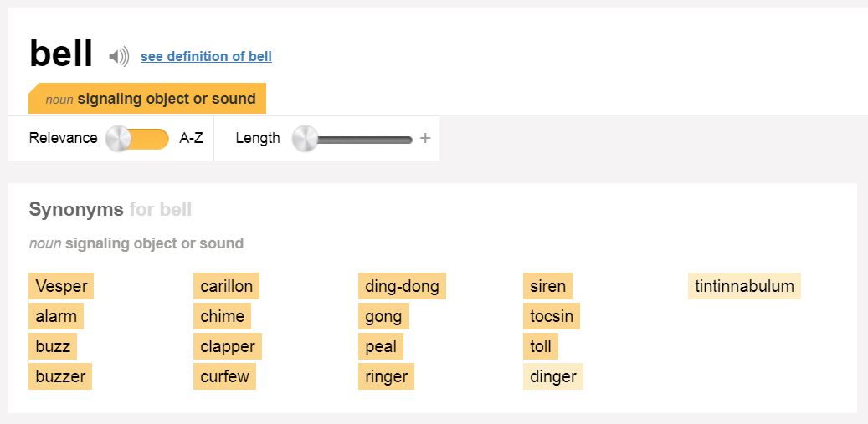Image resolution: width=868 pixels, height=424 pixels.
Task: Click the A-Z sort label
Action: pos(191,138)
